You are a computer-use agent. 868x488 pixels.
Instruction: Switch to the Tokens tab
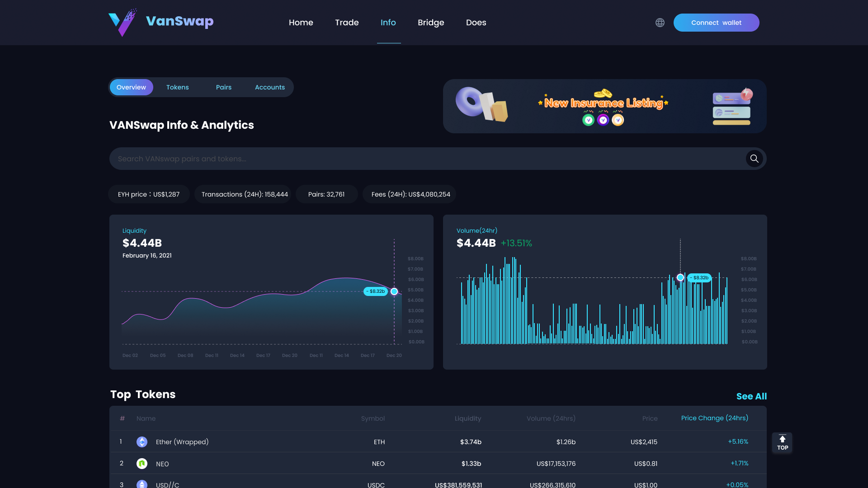177,87
